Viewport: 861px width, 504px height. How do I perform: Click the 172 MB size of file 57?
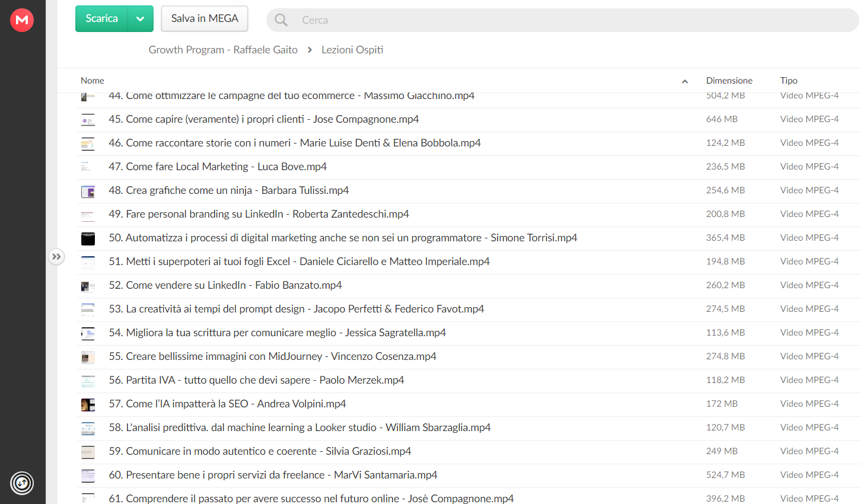click(x=722, y=404)
